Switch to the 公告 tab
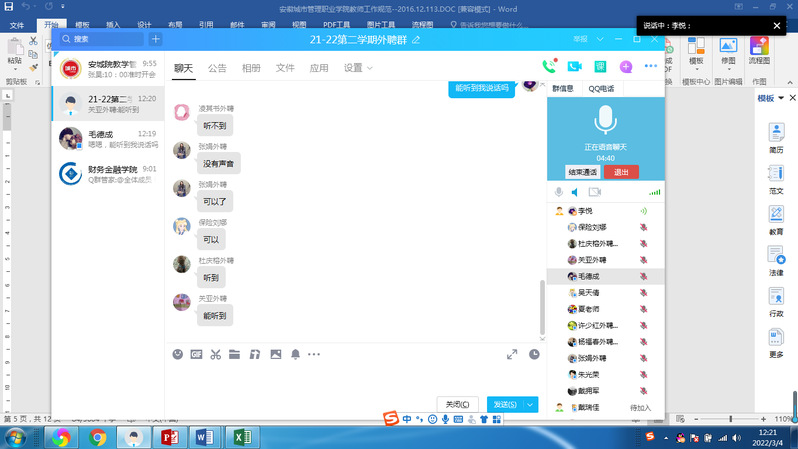The height and width of the screenshot is (449, 798). click(217, 68)
